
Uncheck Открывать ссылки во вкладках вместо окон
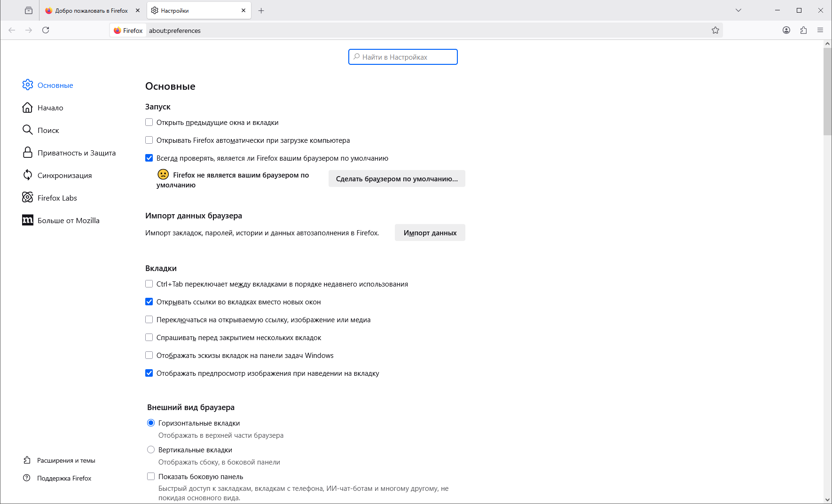(x=149, y=302)
